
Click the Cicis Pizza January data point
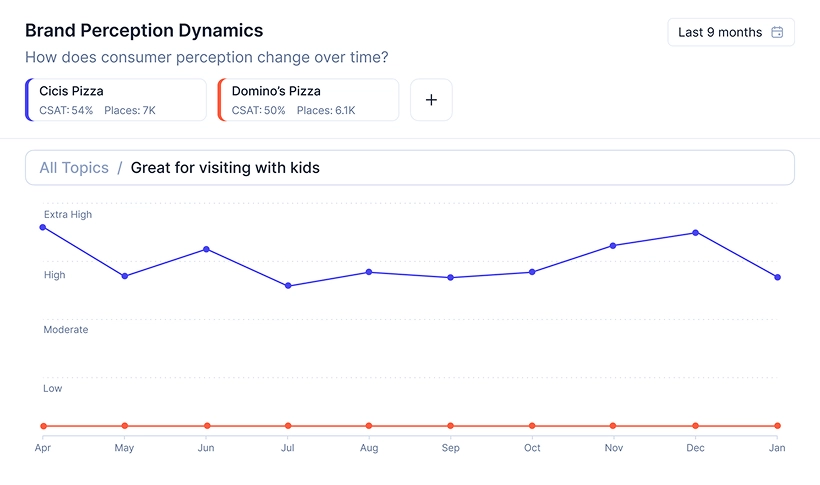(777, 277)
